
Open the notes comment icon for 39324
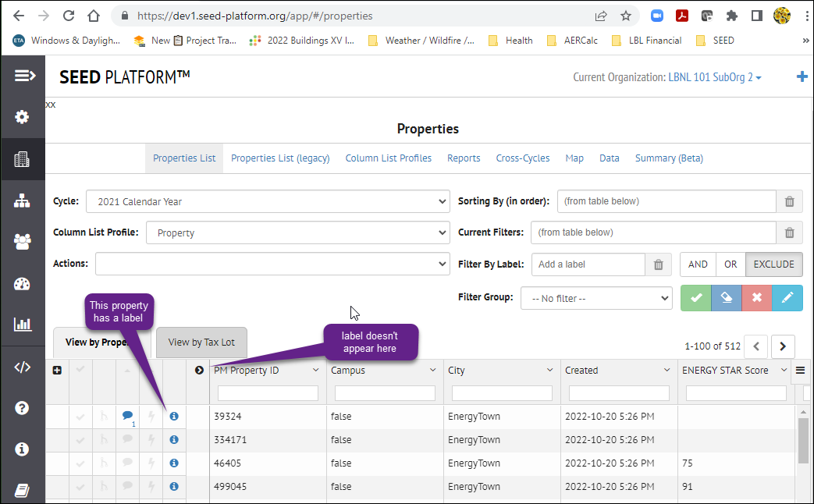coord(127,415)
